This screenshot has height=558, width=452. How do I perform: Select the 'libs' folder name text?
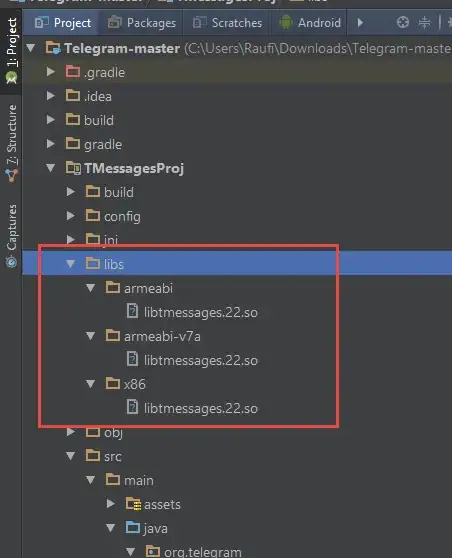(114, 264)
